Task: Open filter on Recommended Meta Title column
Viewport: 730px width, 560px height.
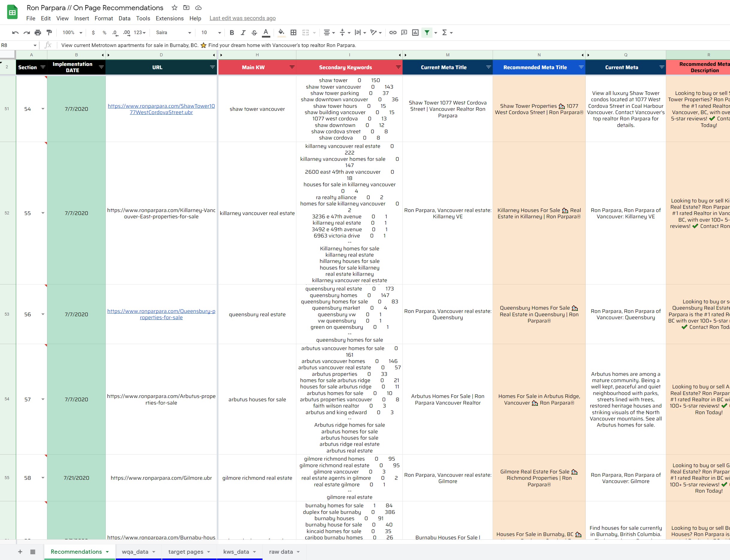Action: tap(581, 67)
